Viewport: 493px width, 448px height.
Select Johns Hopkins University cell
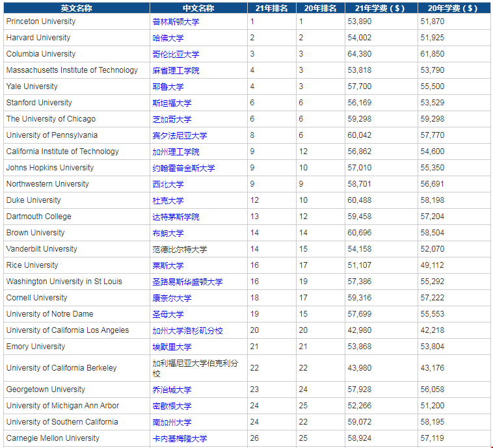[77, 168]
